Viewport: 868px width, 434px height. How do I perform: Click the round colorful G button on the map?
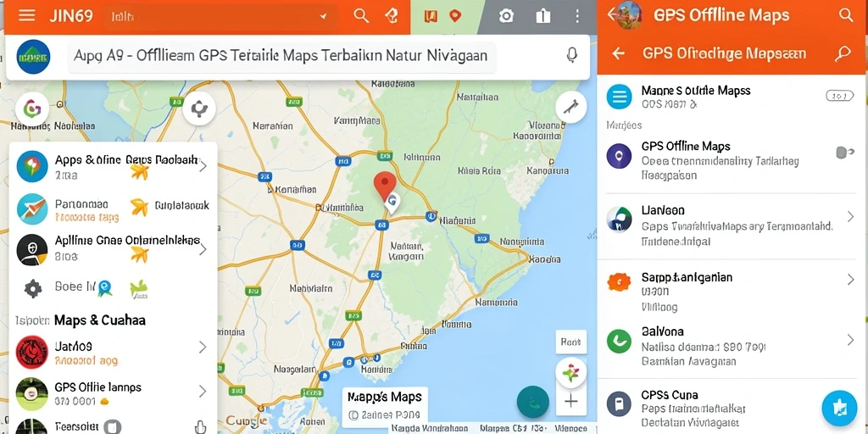(x=32, y=109)
